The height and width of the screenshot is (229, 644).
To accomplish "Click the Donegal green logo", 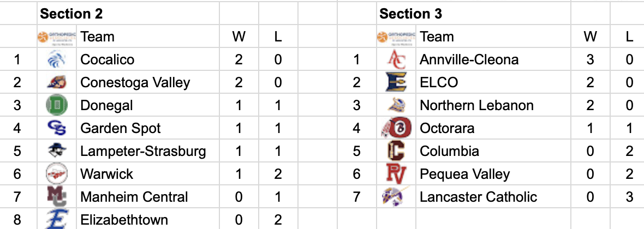I will coord(57,105).
